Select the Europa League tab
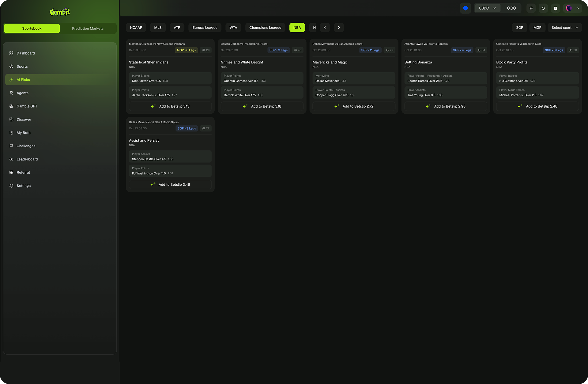Screen dimensions: 588x384 coord(205,28)
